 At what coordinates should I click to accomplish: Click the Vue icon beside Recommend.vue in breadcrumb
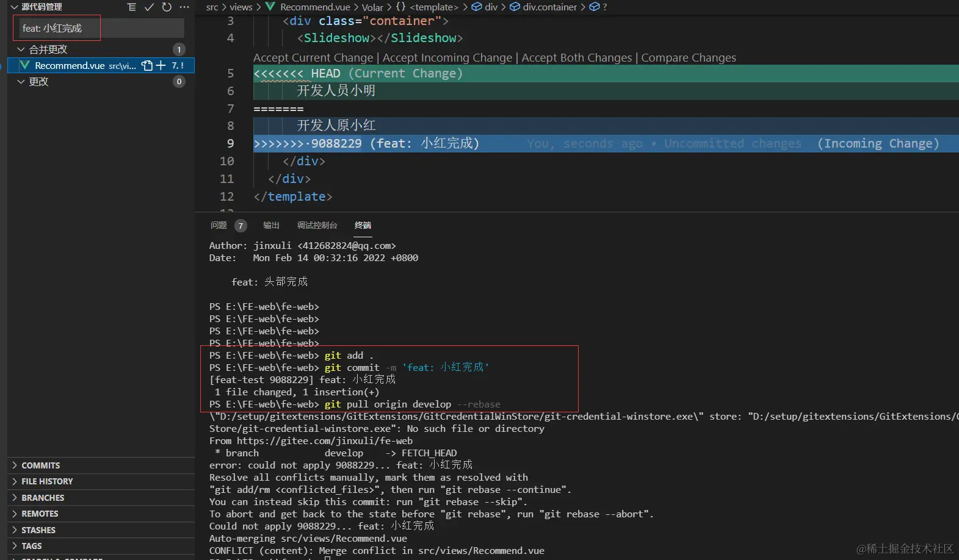[270, 7]
